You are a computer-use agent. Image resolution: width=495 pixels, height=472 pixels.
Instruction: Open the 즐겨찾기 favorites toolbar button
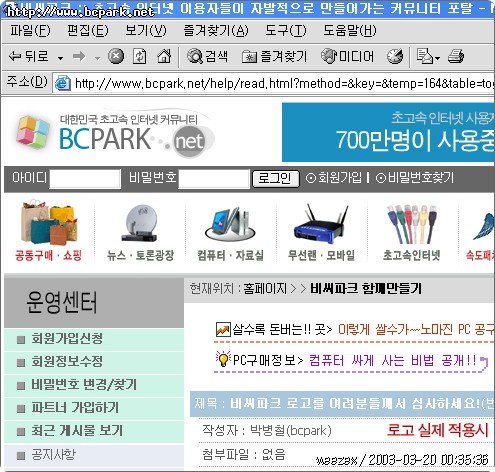[274, 56]
